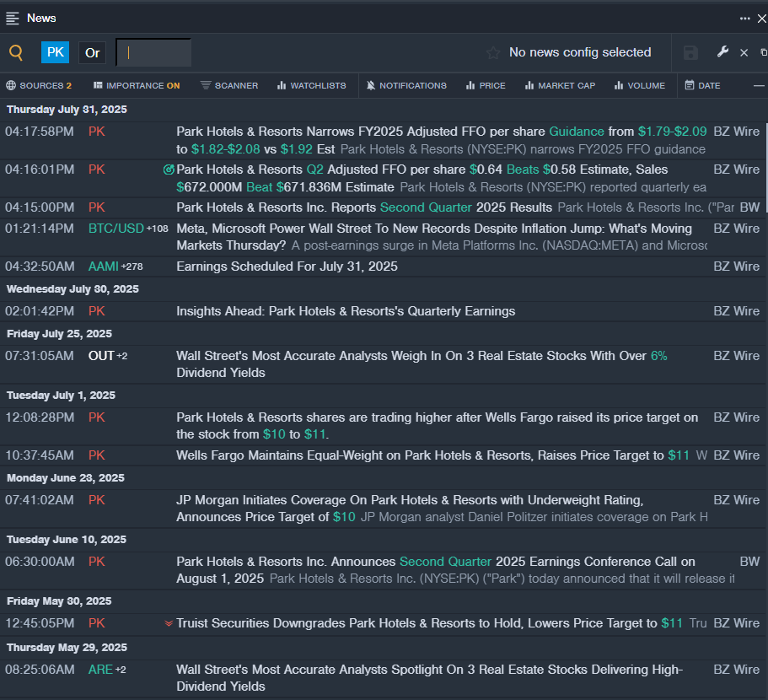Open the Scanner filter
The height and width of the screenshot is (700, 768).
coord(229,85)
